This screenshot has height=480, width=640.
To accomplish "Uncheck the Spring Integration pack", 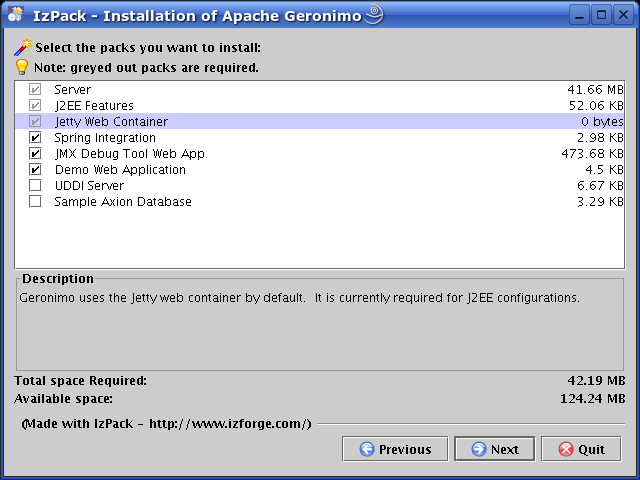I will 35,138.
